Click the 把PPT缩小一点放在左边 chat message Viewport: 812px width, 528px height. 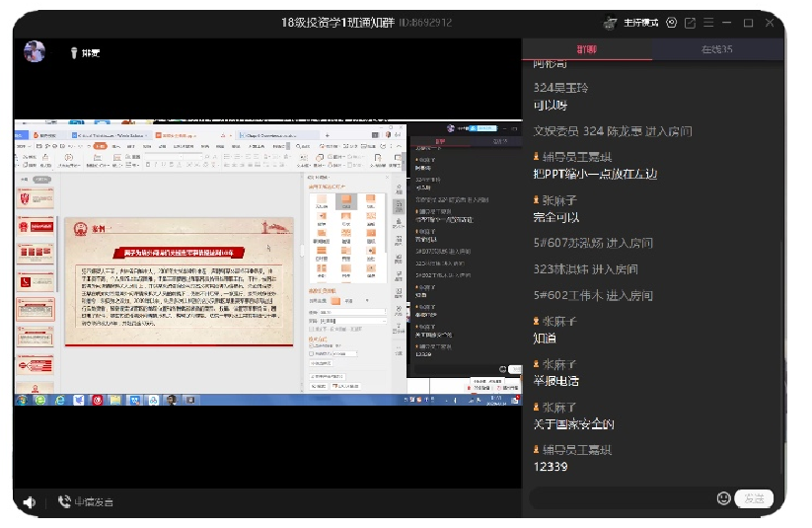594,174
